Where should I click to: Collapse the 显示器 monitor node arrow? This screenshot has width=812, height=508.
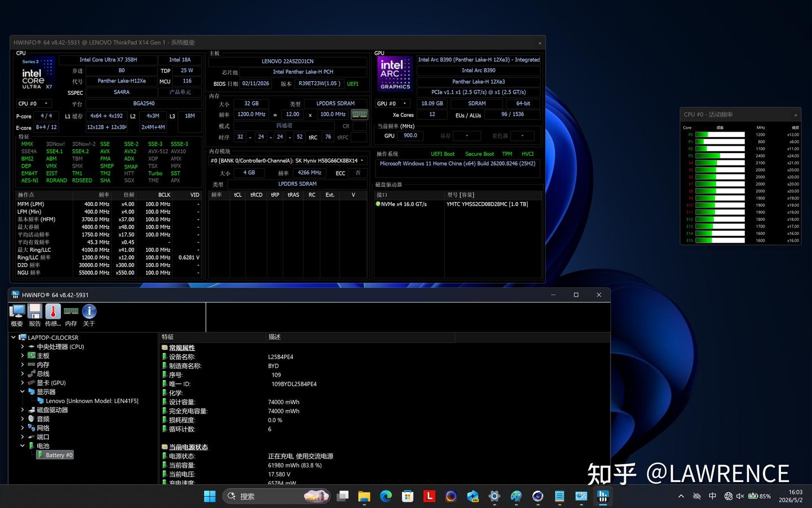pyautogui.click(x=23, y=392)
